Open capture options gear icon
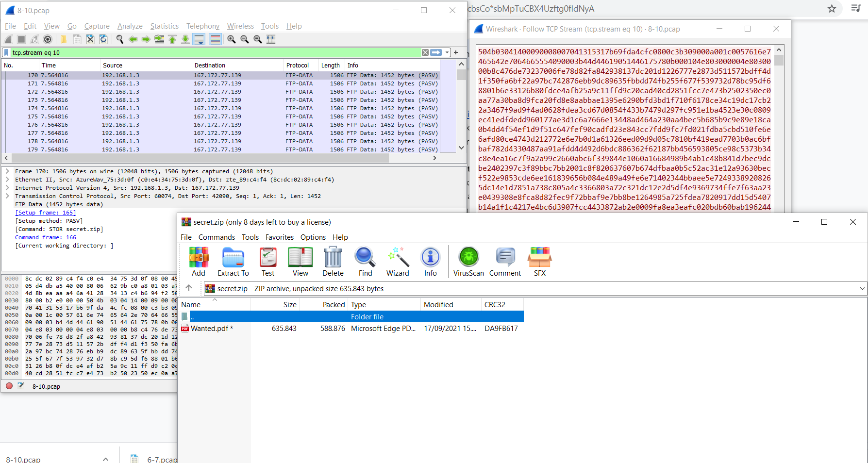Viewport: 868px width, 463px height. 48,39
